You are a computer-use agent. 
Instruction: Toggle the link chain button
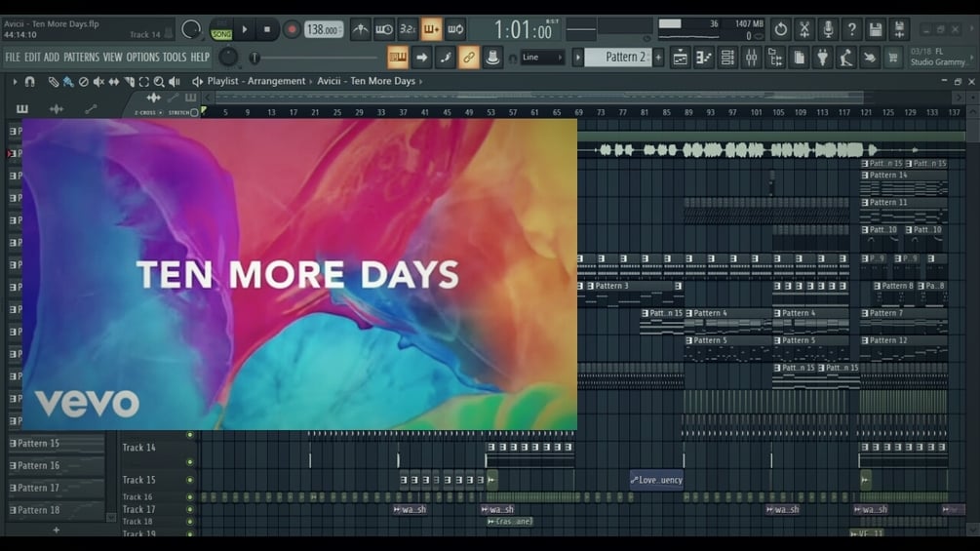tap(469, 58)
